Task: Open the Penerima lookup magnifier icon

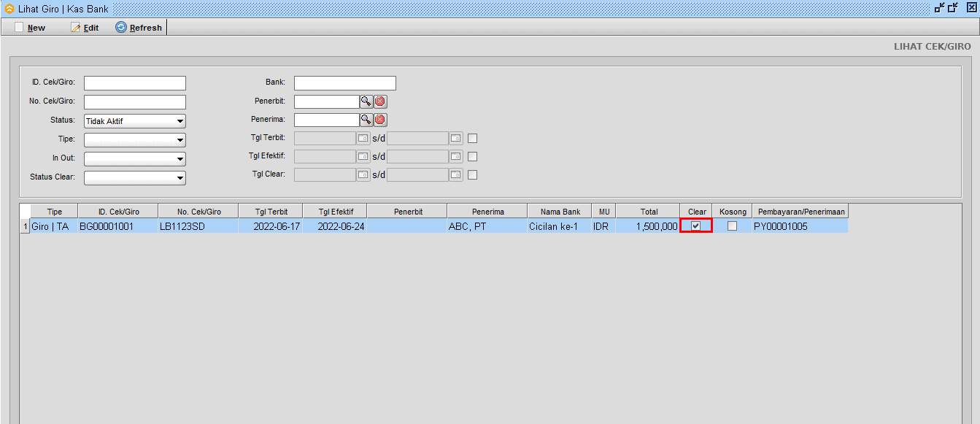Action: pos(366,120)
